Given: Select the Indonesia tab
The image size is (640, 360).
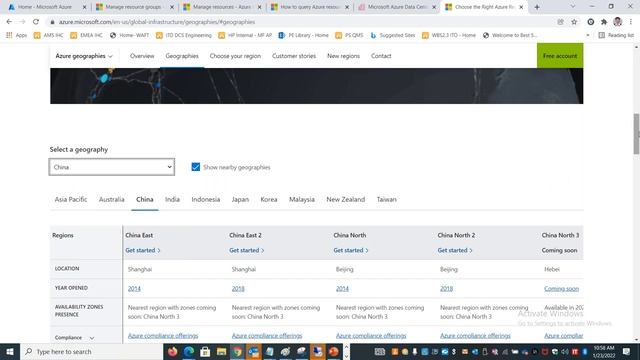Looking at the screenshot, I should [206, 199].
